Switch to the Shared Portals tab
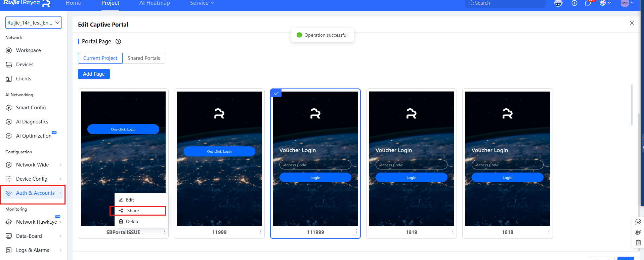Viewport: 644px width, 260px height. point(144,58)
